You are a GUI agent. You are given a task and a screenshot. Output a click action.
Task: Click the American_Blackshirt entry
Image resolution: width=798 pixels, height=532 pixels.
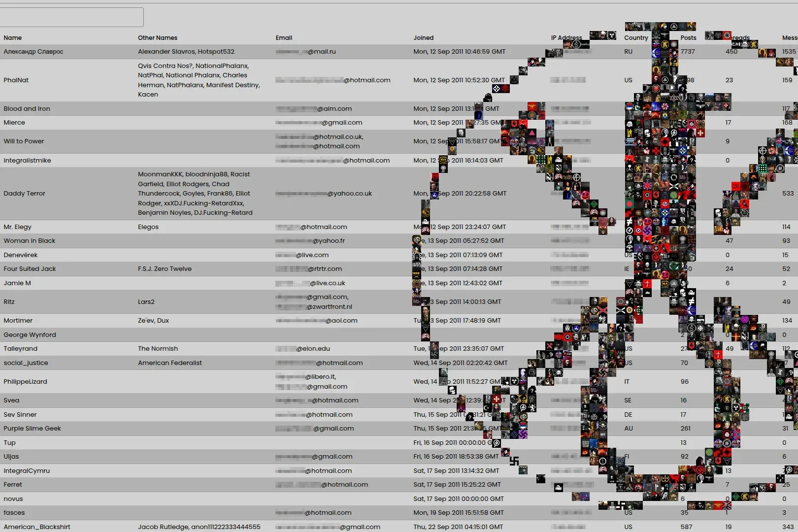coord(36,527)
